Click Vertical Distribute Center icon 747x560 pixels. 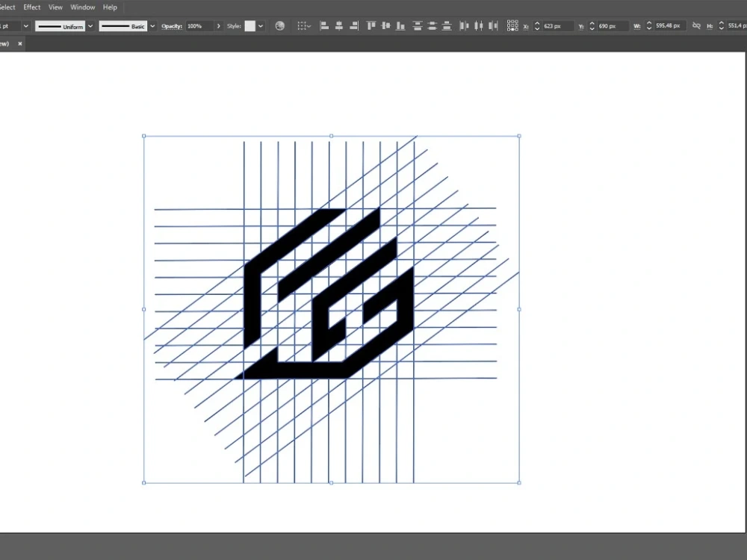(x=432, y=26)
